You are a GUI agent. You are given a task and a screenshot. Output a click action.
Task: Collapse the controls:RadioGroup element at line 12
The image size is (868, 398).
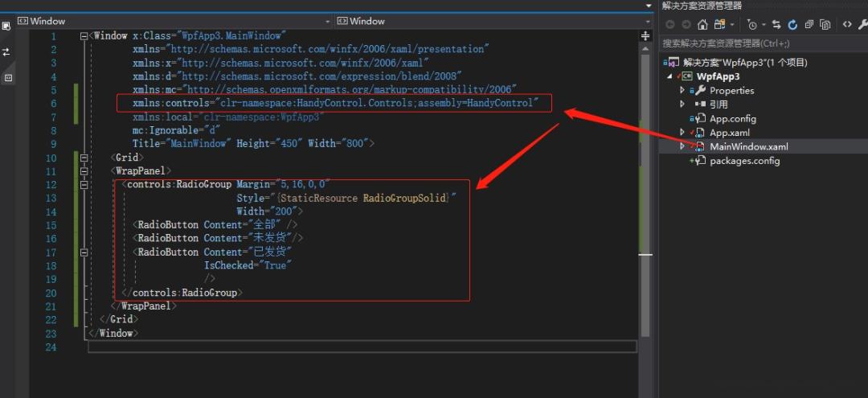tap(84, 185)
